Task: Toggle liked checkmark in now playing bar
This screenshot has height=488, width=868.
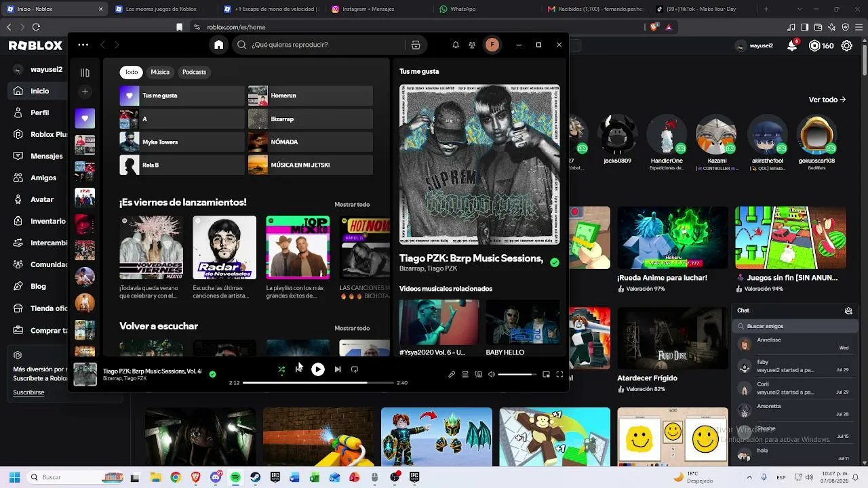Action: click(x=212, y=374)
